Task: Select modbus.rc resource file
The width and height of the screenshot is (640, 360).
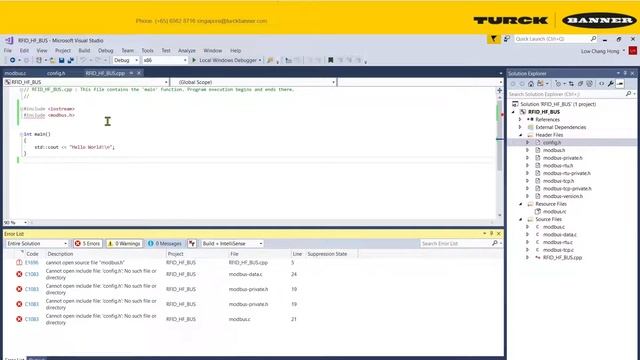Action: 554,211
